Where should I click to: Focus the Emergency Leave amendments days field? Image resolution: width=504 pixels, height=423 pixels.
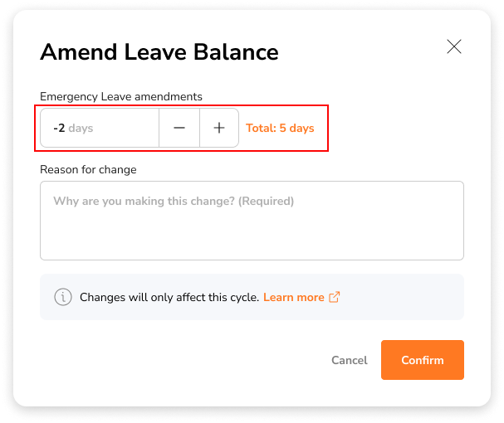[100, 128]
